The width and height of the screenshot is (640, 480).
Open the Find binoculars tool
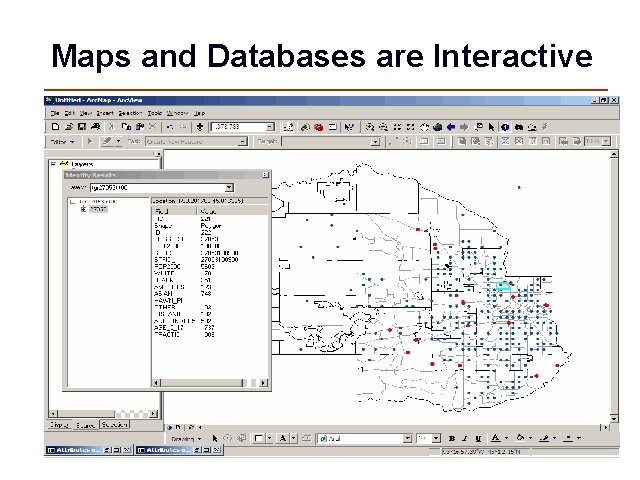[x=519, y=127]
